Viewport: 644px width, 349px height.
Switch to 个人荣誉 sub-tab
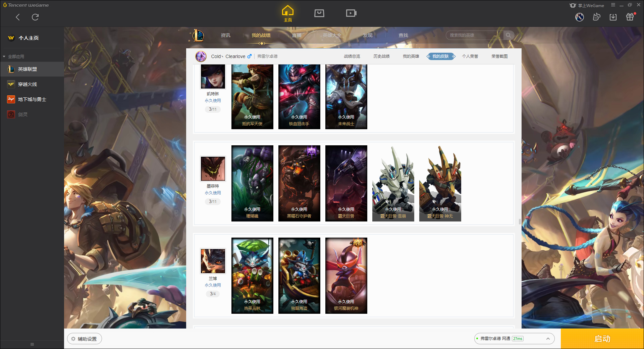(470, 56)
